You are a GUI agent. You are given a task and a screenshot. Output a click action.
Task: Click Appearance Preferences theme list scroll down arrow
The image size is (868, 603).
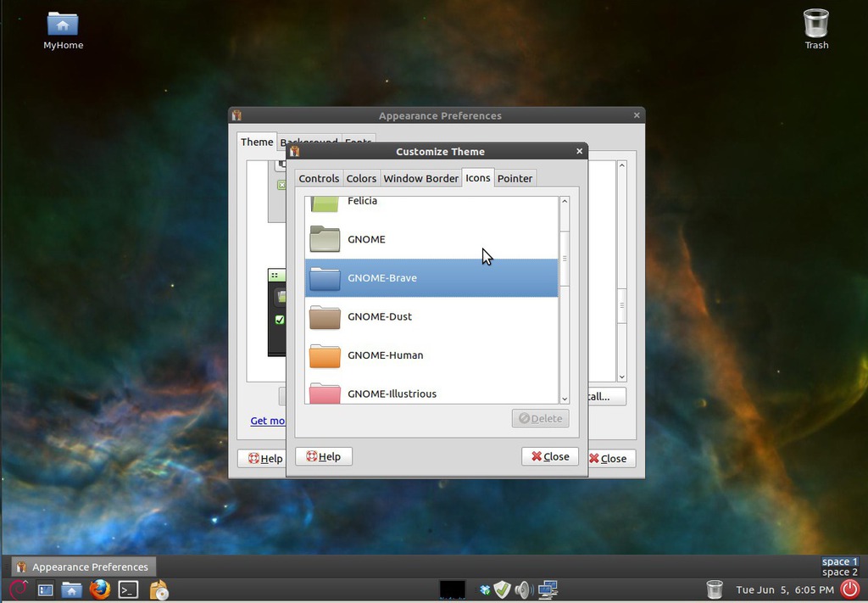click(622, 377)
